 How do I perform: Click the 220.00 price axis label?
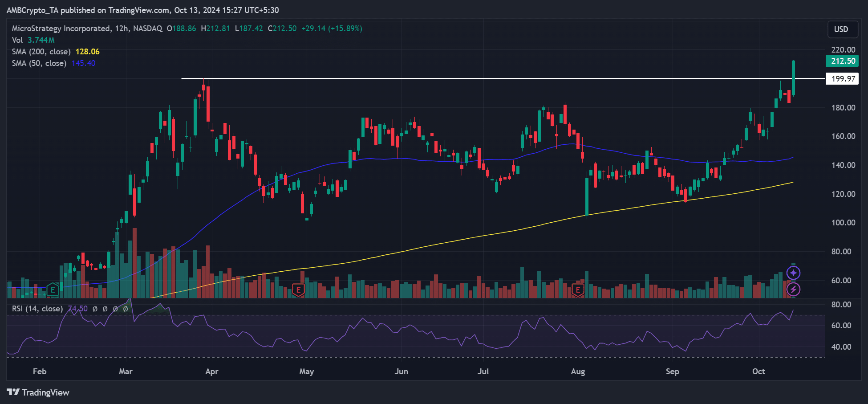(x=843, y=50)
